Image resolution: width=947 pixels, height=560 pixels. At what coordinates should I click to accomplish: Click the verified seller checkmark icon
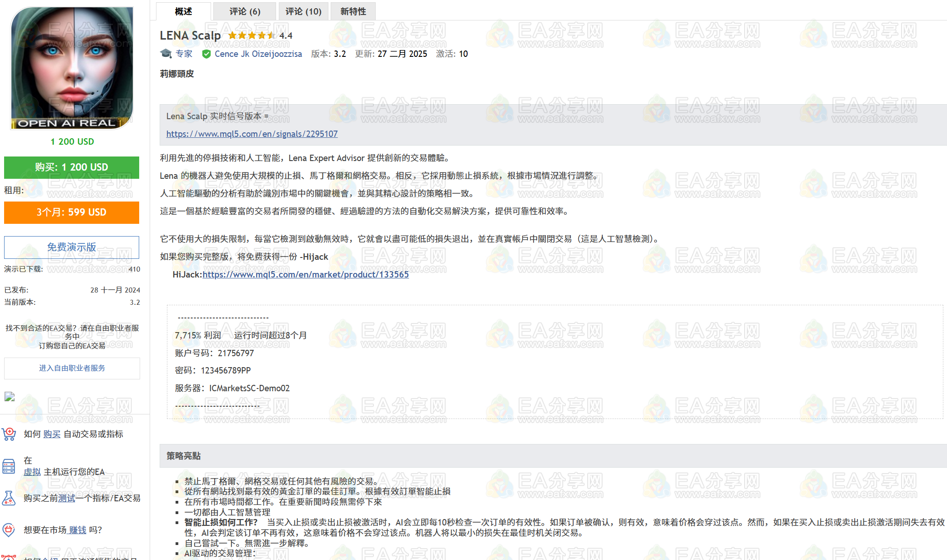[207, 54]
